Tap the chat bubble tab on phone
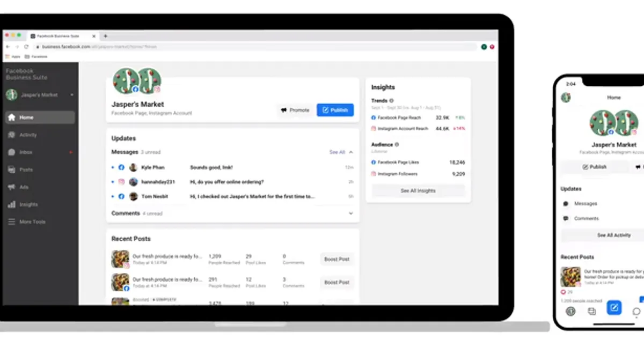Viewport: 644px width, 362px height. (x=636, y=311)
